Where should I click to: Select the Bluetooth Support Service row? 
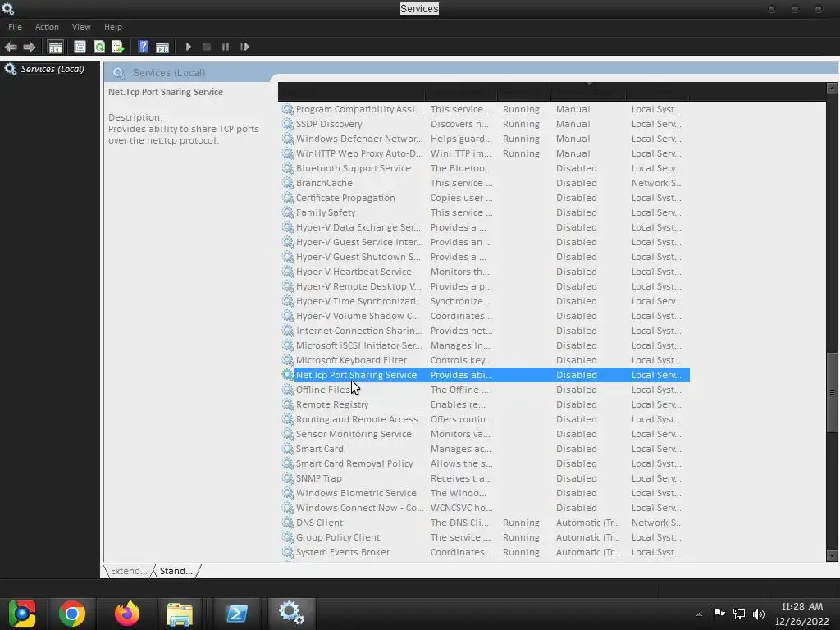click(x=485, y=168)
